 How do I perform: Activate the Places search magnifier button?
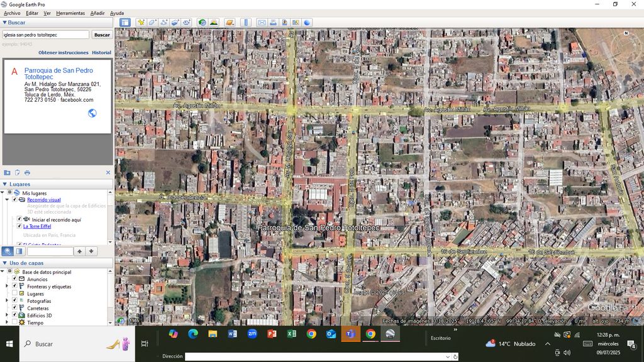click(x=8, y=251)
